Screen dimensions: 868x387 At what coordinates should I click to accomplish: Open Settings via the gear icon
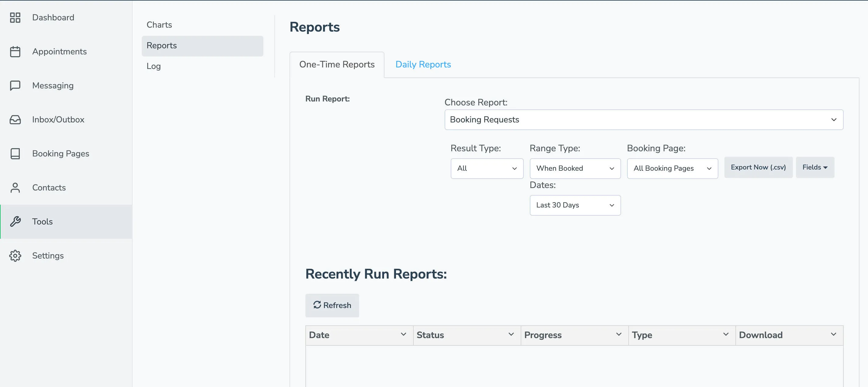click(15, 255)
